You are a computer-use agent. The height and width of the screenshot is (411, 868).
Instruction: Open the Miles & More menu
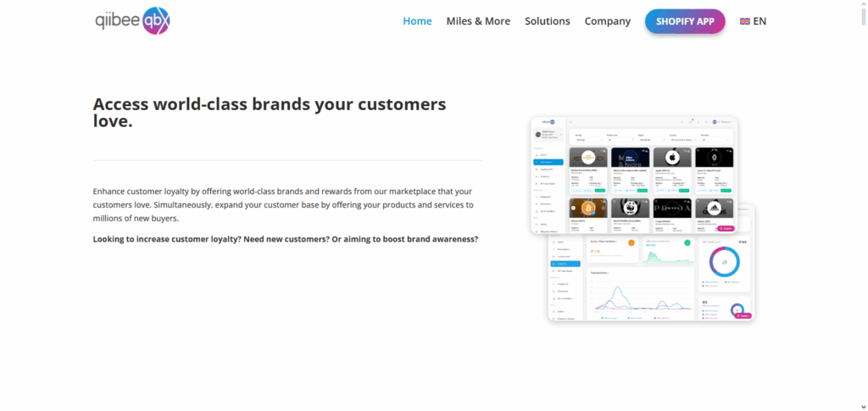[478, 21]
